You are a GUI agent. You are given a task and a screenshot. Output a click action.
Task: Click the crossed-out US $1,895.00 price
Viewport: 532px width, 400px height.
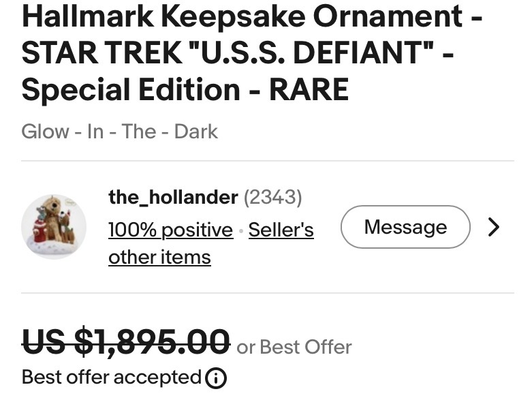[125, 341]
